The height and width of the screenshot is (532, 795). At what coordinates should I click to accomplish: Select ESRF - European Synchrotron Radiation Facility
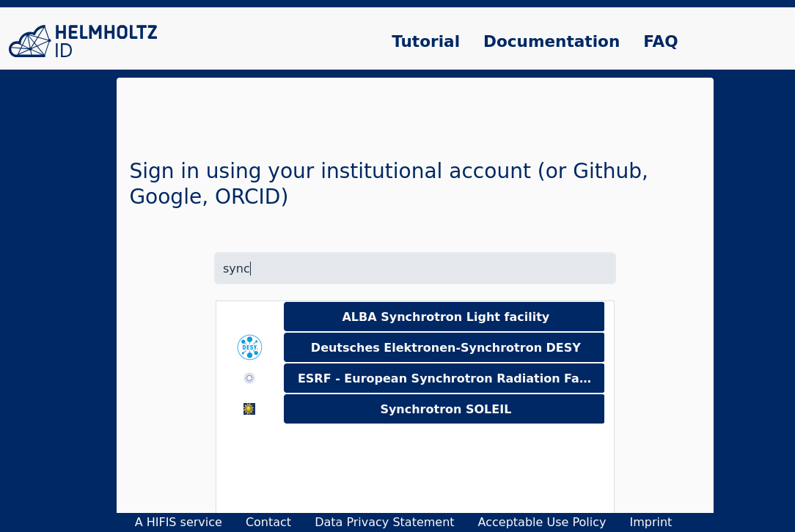pyautogui.click(x=444, y=378)
